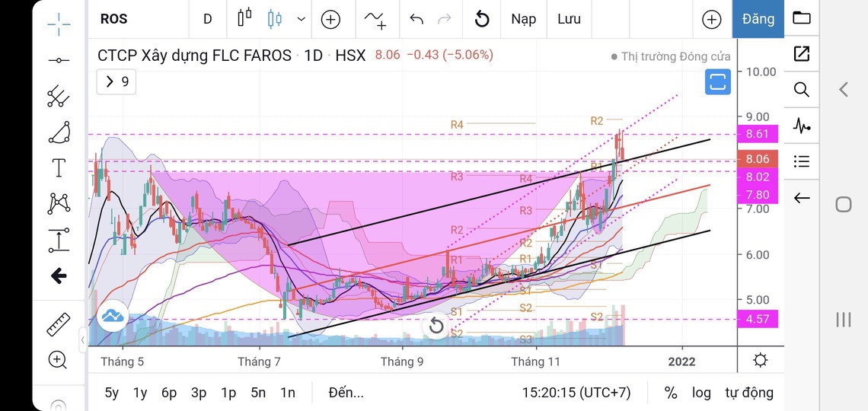
Task: Select the 1p time range
Action: click(228, 393)
